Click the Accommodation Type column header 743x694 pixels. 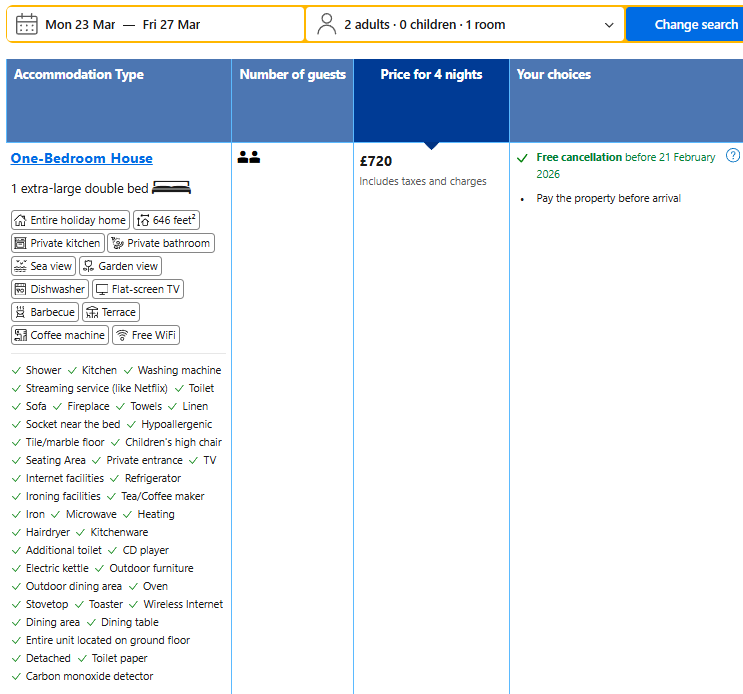coord(79,75)
